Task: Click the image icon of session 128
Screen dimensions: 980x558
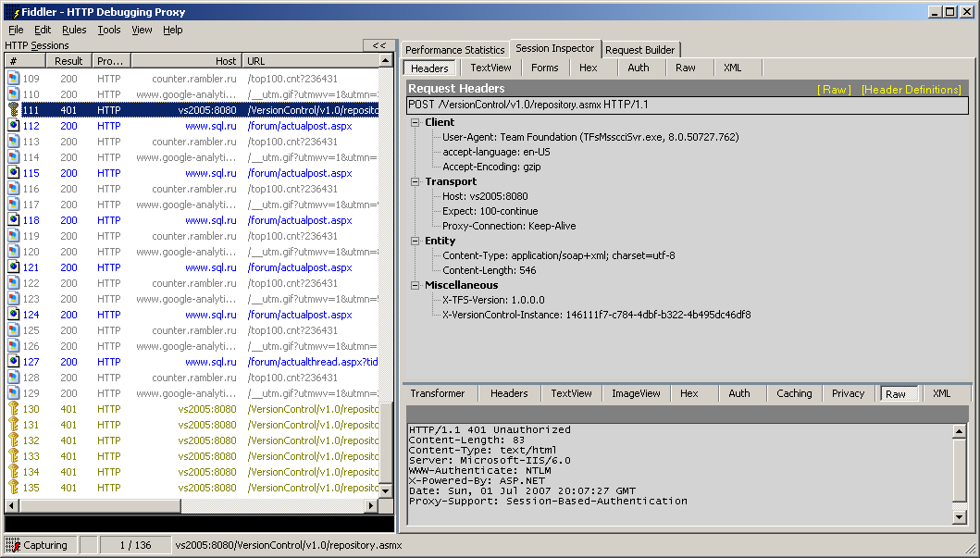Action: [13, 378]
